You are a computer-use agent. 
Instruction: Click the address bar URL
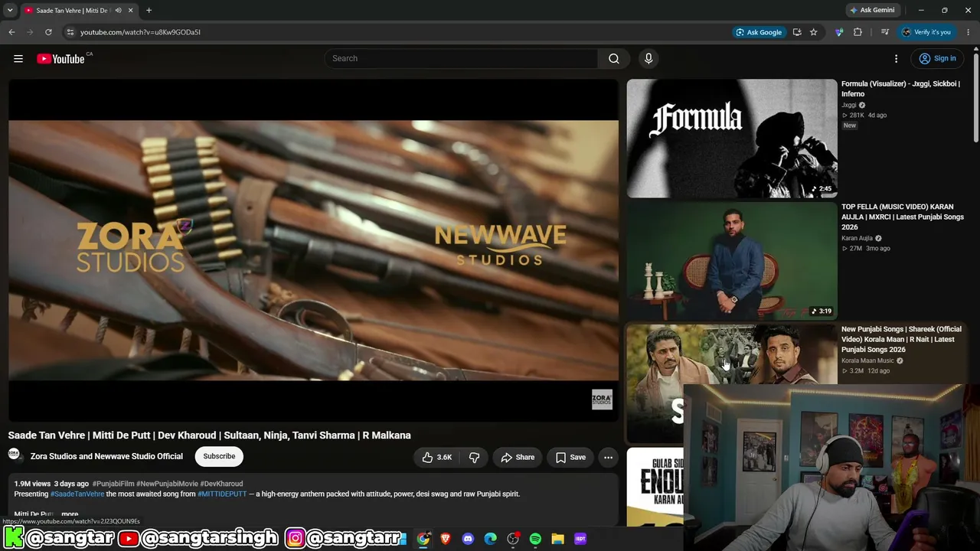coord(140,32)
